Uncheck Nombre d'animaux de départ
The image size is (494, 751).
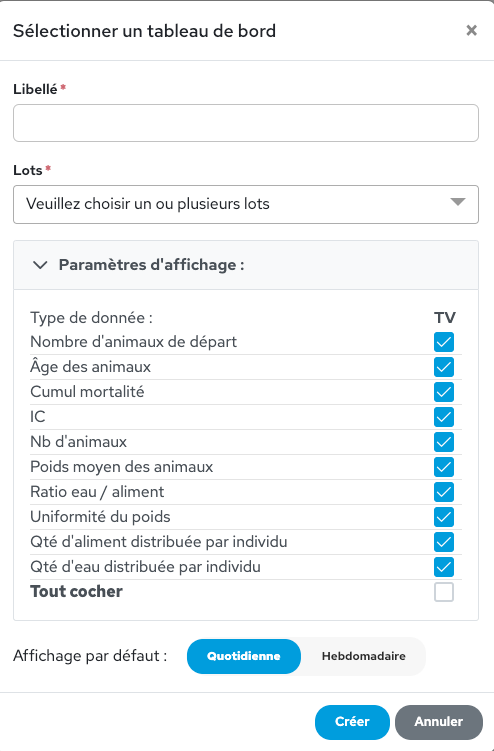point(444,342)
